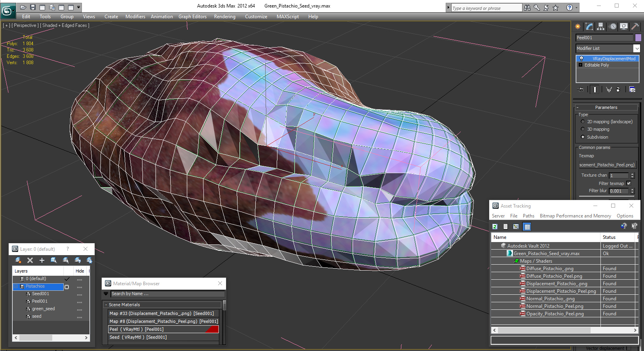Click the Peel001 object color swatch
The height and width of the screenshot is (351, 644).
(x=638, y=38)
